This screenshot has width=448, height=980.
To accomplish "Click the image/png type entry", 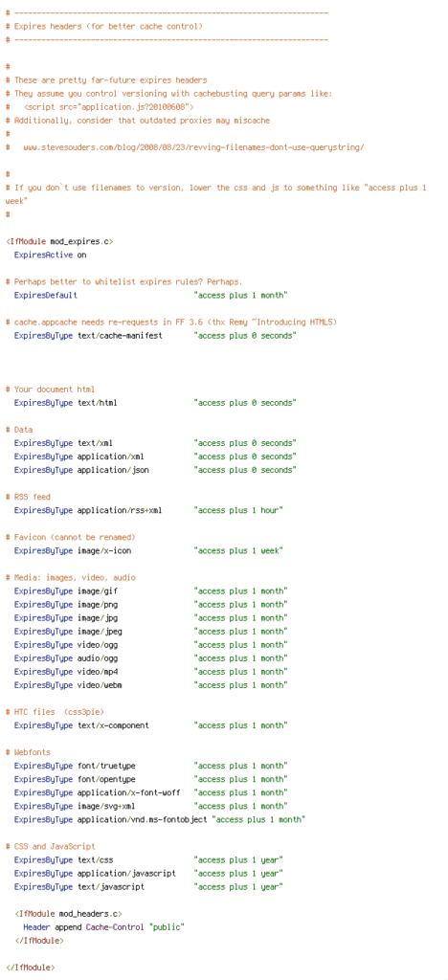I will point(100,605).
